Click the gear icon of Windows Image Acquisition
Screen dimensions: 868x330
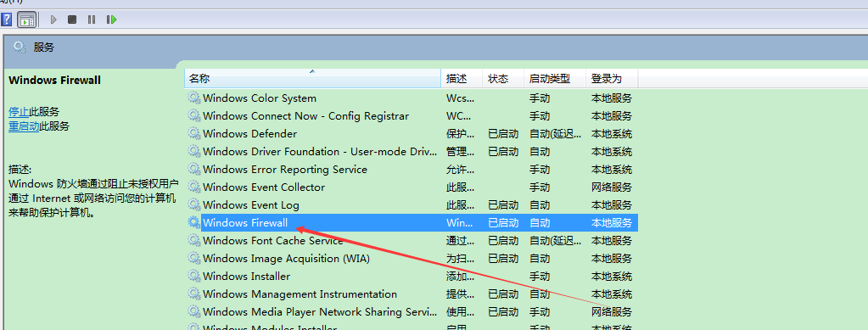coord(193,258)
